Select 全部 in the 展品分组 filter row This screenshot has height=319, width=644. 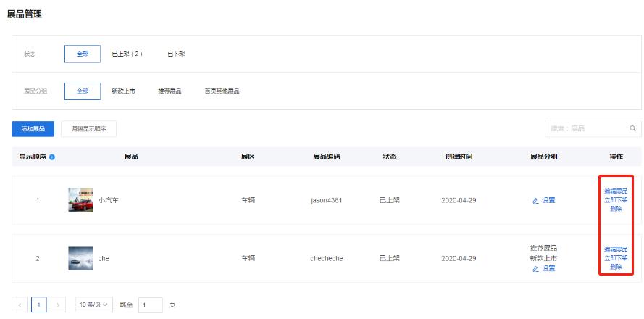point(83,91)
